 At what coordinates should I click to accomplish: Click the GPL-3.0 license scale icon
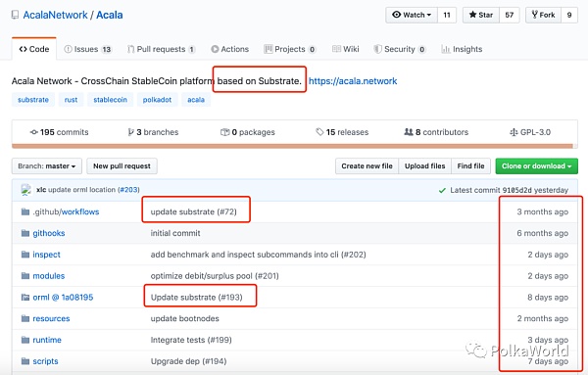pos(514,132)
